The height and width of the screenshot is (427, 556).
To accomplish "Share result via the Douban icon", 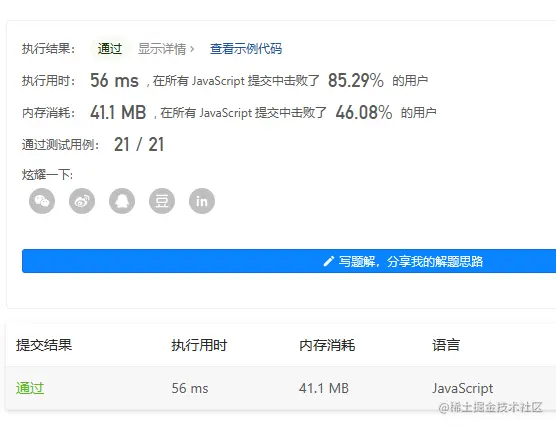I will (162, 201).
